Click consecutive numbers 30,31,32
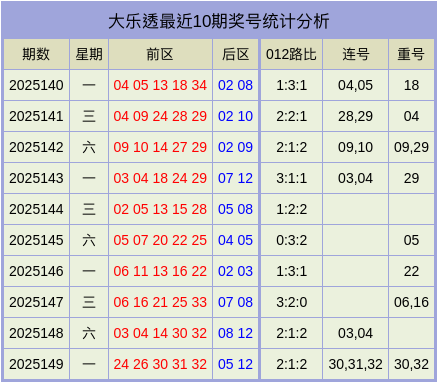 click(355, 364)
